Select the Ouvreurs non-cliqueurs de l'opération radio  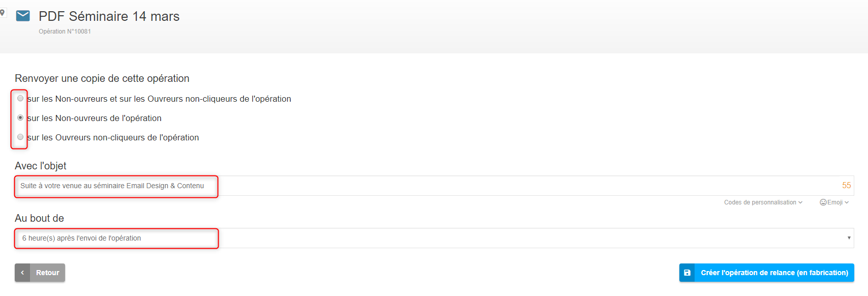(x=20, y=137)
